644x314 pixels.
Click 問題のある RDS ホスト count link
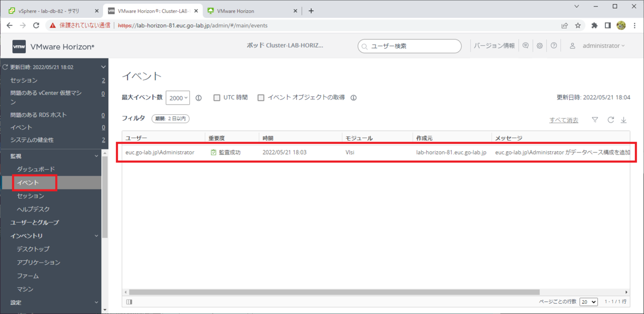pyautogui.click(x=103, y=115)
